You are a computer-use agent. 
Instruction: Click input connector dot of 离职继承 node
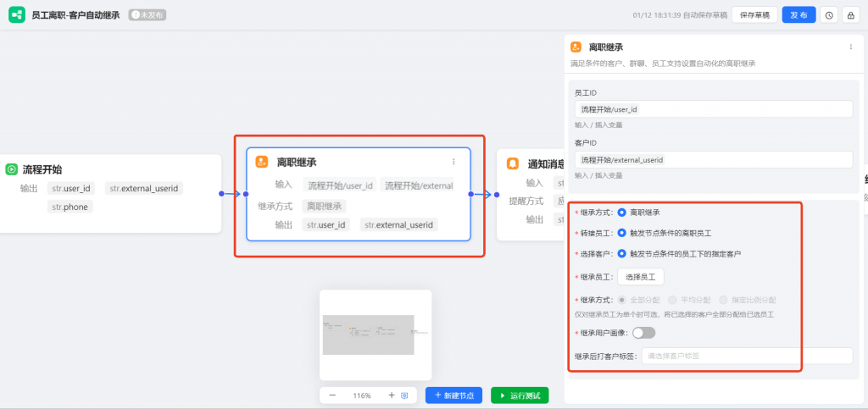246,194
